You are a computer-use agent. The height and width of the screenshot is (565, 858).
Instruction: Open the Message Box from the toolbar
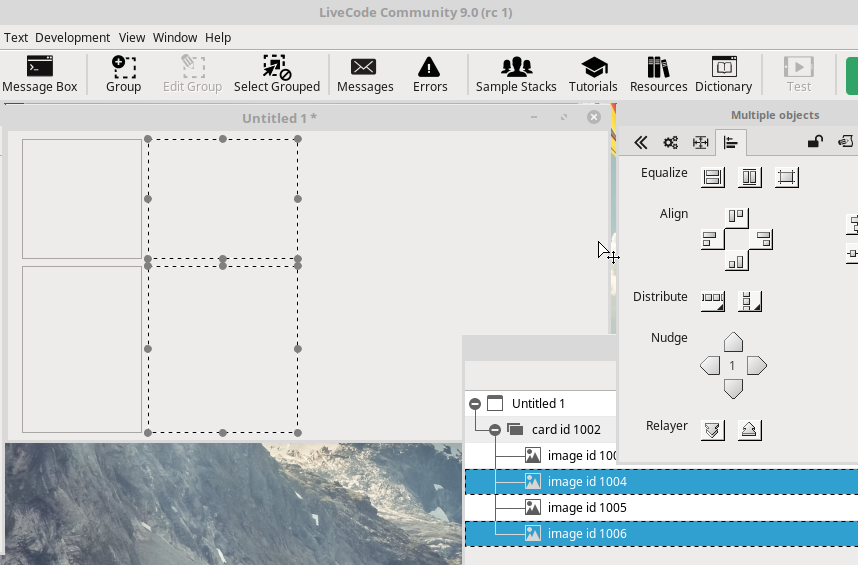point(40,75)
